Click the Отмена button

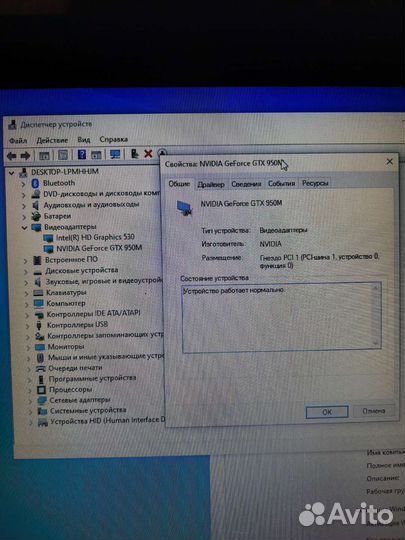pos(374,411)
